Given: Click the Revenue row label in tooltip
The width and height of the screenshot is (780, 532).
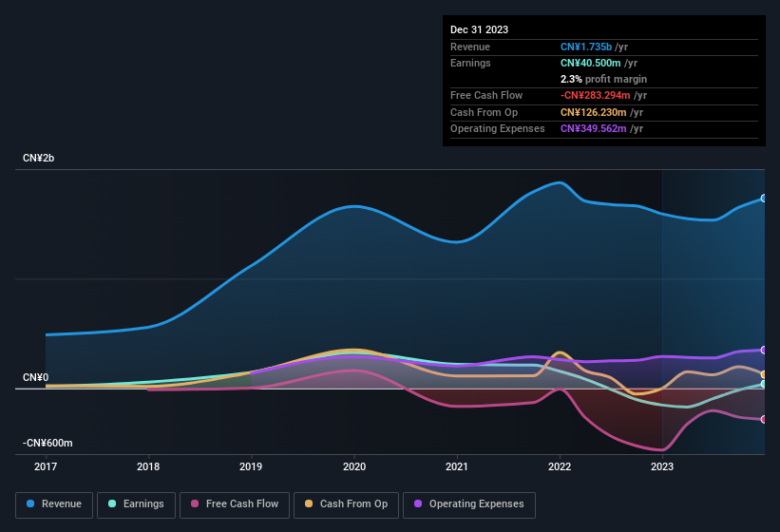Looking at the screenshot, I should tap(470, 47).
